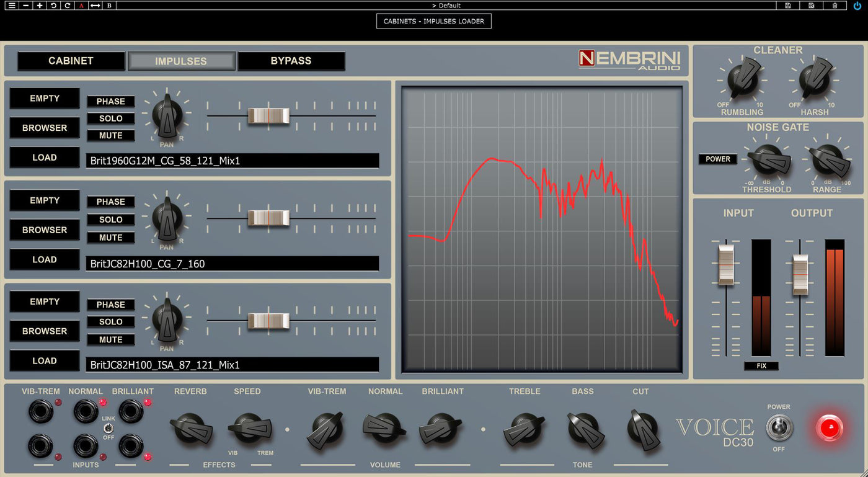Viewport: 868px width, 477px height.
Task: Flip the inputs LINK/OFF switch
Action: 108,429
